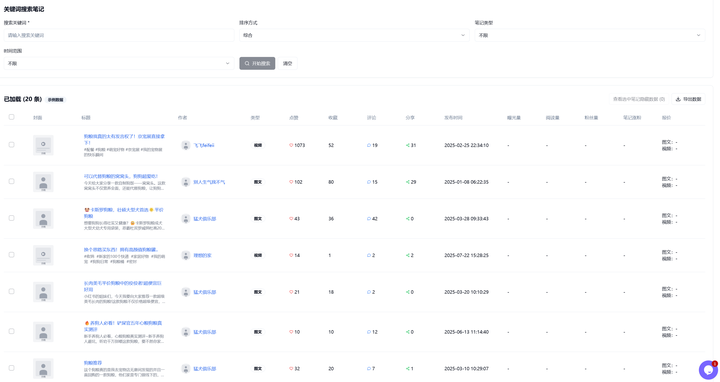Click the comment icon showing 15

click(x=369, y=182)
